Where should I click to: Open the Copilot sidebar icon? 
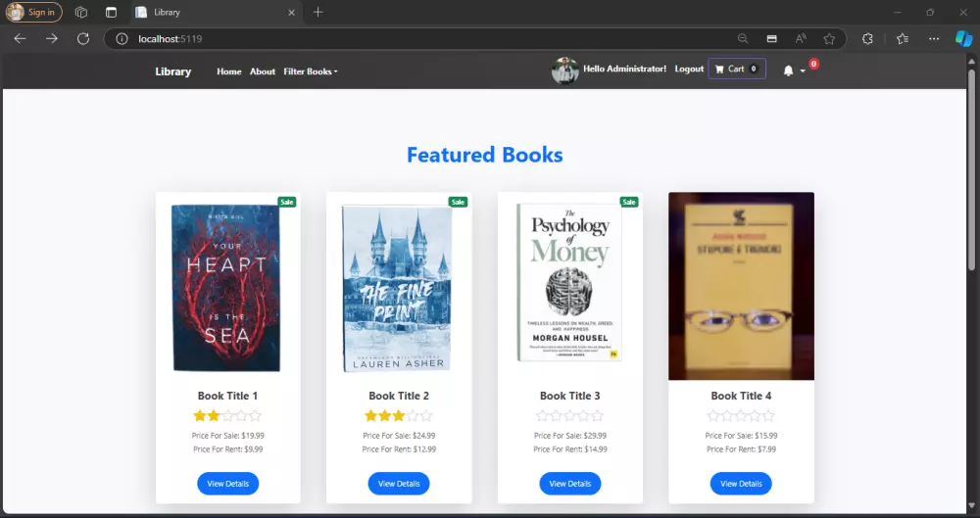pyautogui.click(x=963, y=39)
